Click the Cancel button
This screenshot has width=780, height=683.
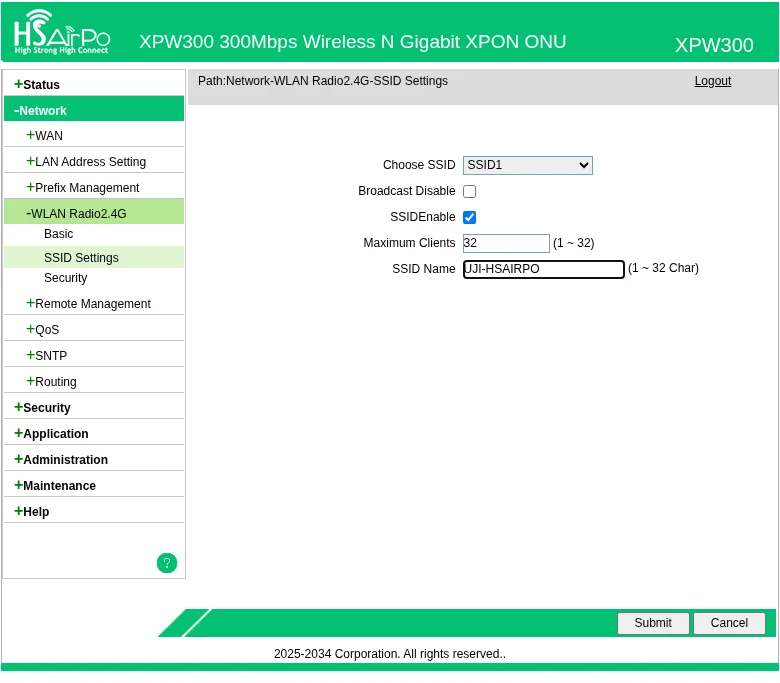[729, 623]
